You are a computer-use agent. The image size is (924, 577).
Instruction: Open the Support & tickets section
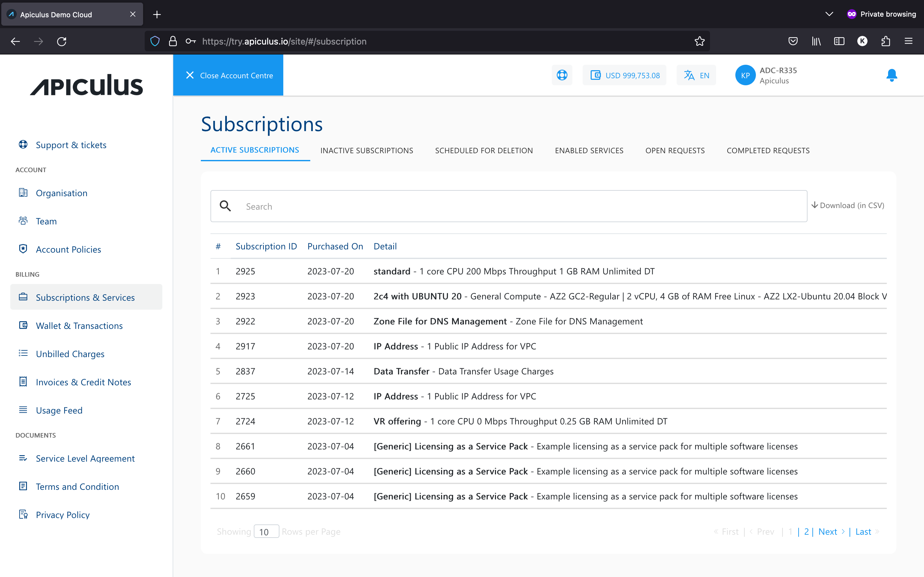tap(71, 145)
